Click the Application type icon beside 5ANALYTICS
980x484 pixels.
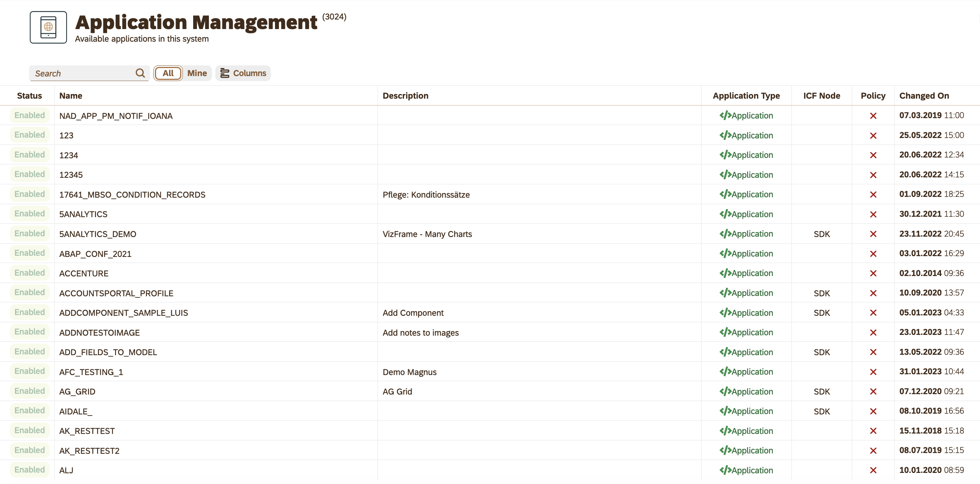coord(726,214)
